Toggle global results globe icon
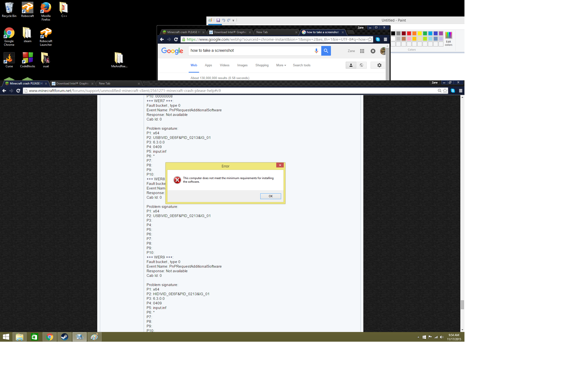This screenshot has width=568, height=392. pyautogui.click(x=361, y=65)
